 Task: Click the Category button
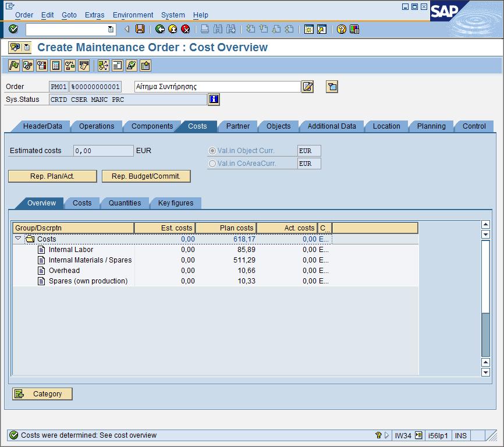click(x=42, y=394)
